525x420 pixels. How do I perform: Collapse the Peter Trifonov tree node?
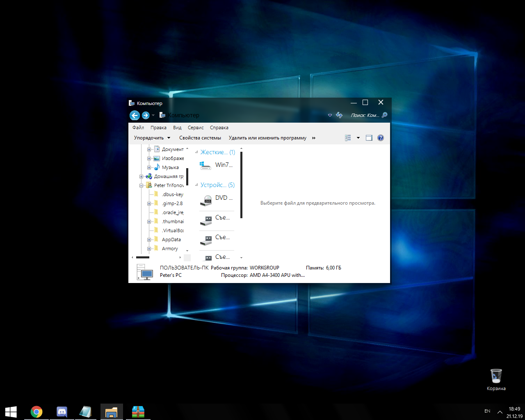tap(142, 185)
